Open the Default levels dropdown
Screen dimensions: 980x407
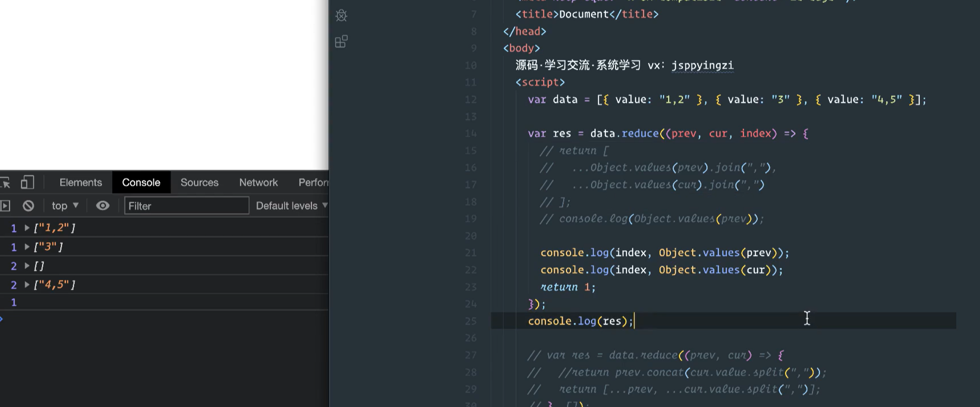click(292, 206)
